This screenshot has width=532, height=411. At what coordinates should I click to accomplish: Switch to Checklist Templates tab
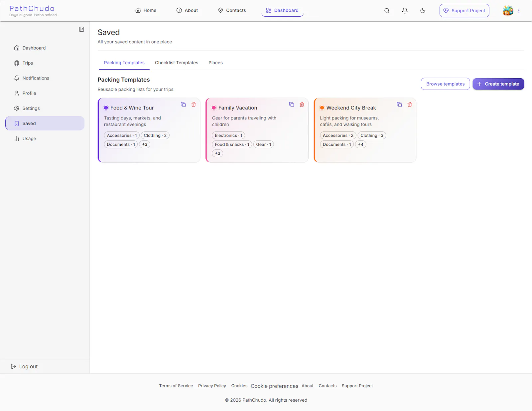pos(177,63)
